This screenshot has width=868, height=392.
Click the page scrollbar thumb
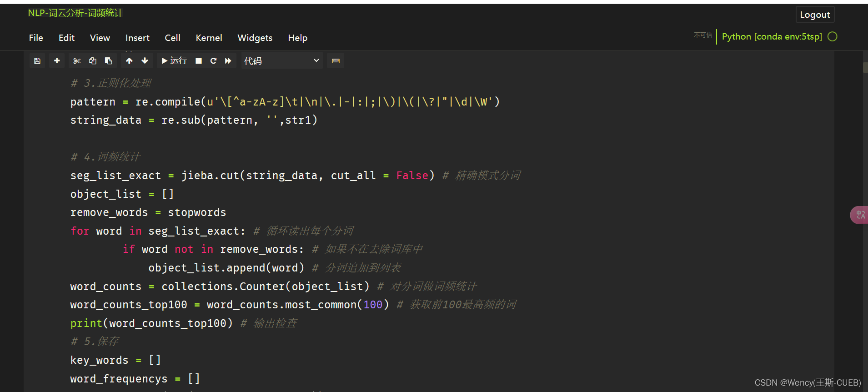coord(865,67)
